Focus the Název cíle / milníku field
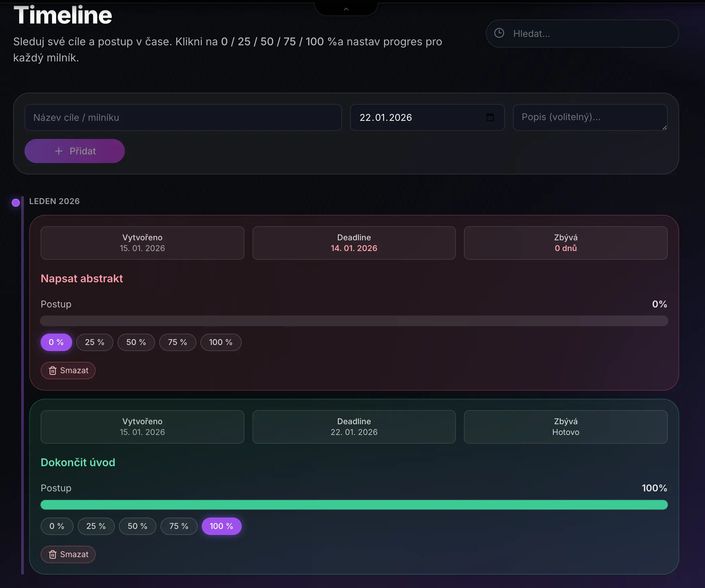Image resolution: width=705 pixels, height=588 pixels. (183, 117)
